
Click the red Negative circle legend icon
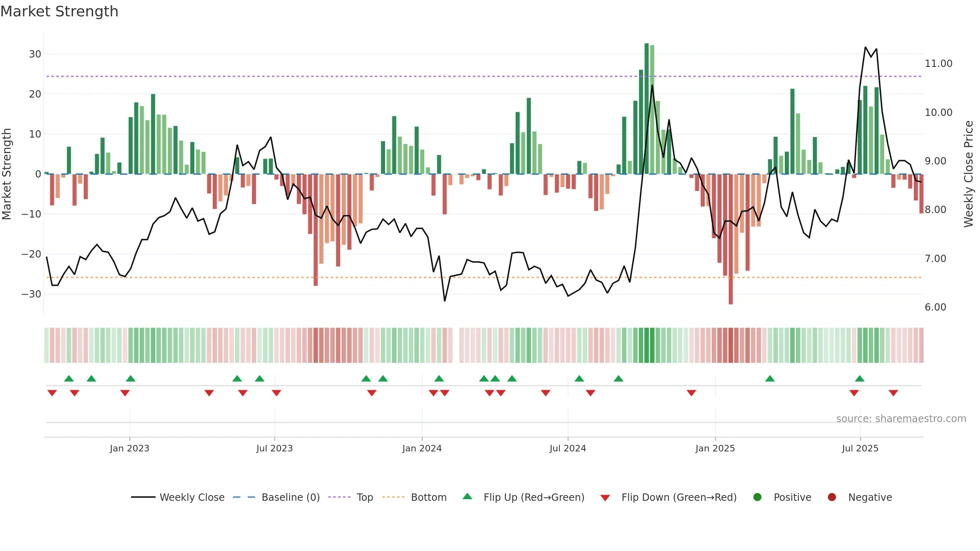[x=832, y=497]
